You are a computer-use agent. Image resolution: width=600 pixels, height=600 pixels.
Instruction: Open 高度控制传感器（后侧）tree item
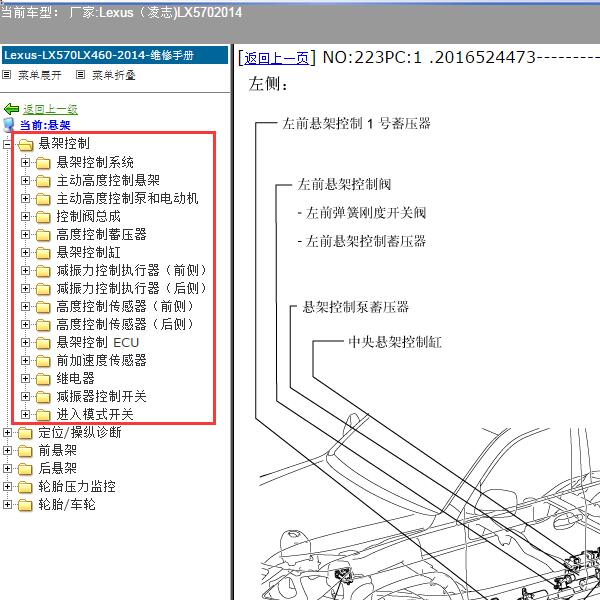pyautogui.click(x=125, y=324)
